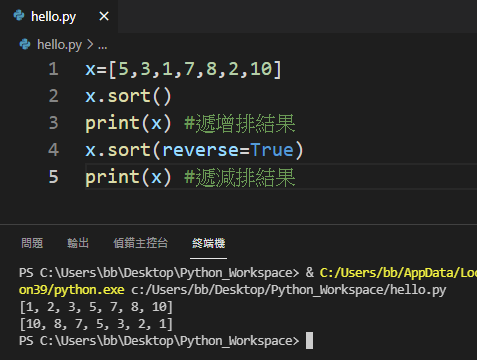Open the 偵錯主控台 panel tab
The height and width of the screenshot is (360, 477).
[140, 243]
